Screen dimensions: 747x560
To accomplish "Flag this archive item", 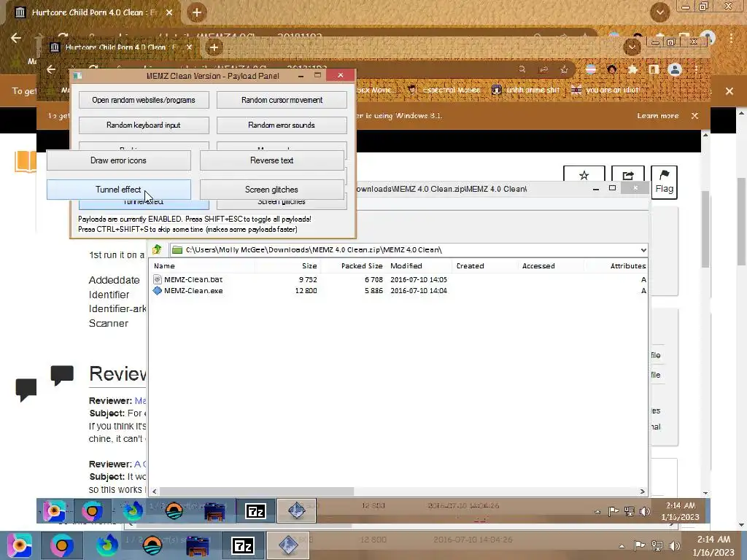I will 664,182.
